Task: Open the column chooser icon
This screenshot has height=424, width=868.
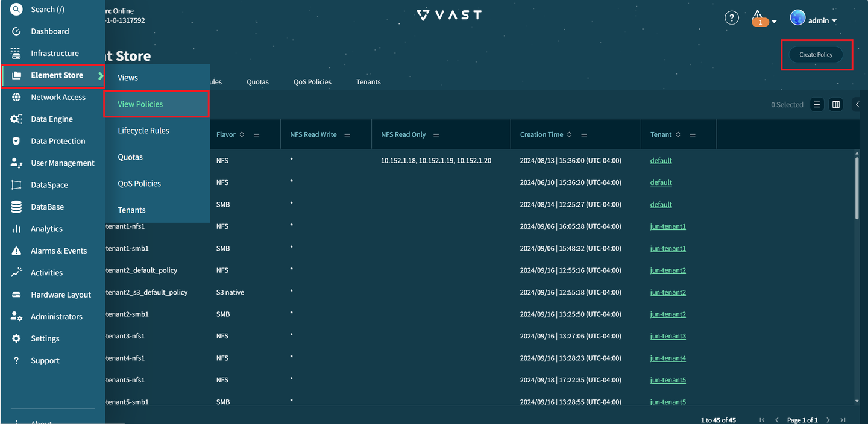Action: 836,105
